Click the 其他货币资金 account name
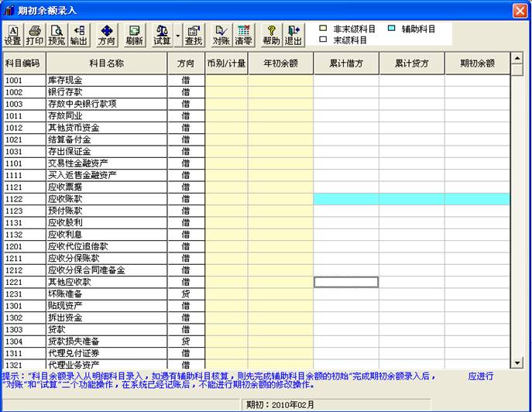Image resolution: width=532 pixels, height=412 pixels. pyautogui.click(x=74, y=128)
